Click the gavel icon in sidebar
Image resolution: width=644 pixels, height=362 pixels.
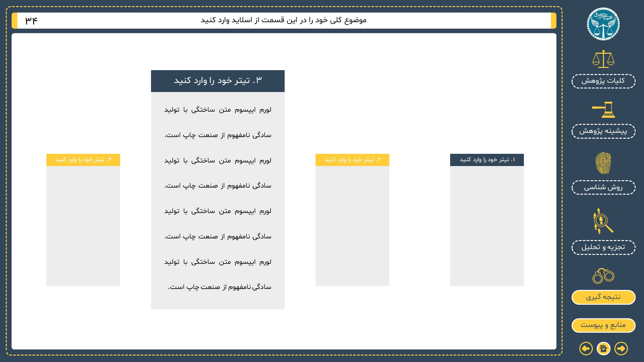coord(603,110)
